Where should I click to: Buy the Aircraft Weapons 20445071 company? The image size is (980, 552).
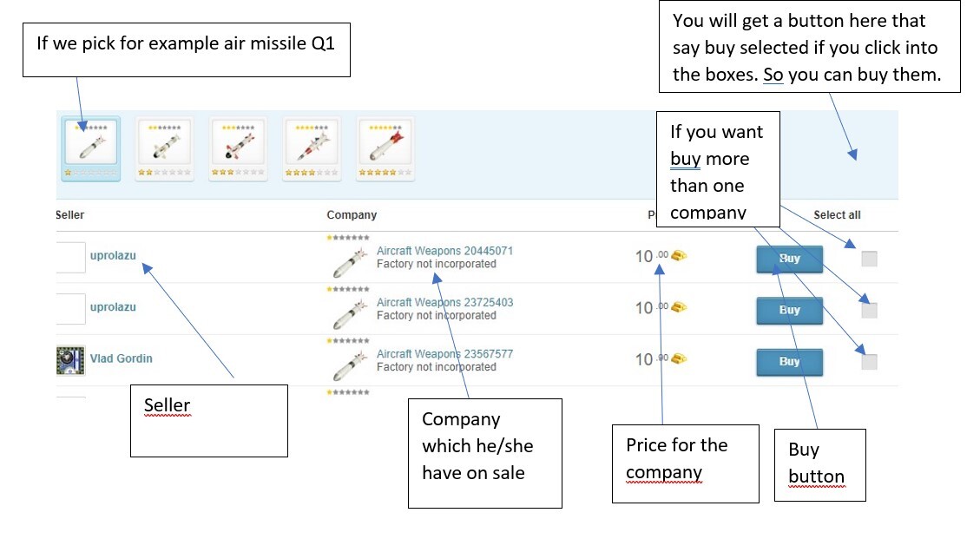pos(789,259)
